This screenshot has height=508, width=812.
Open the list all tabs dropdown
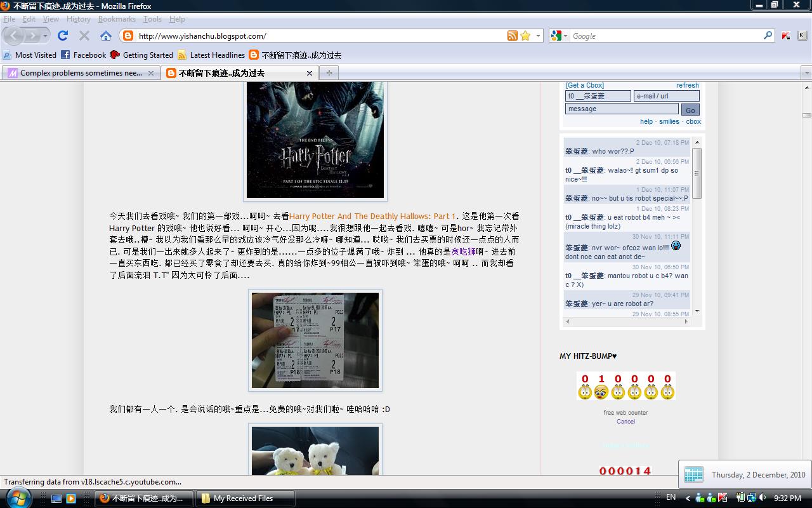coord(806,73)
